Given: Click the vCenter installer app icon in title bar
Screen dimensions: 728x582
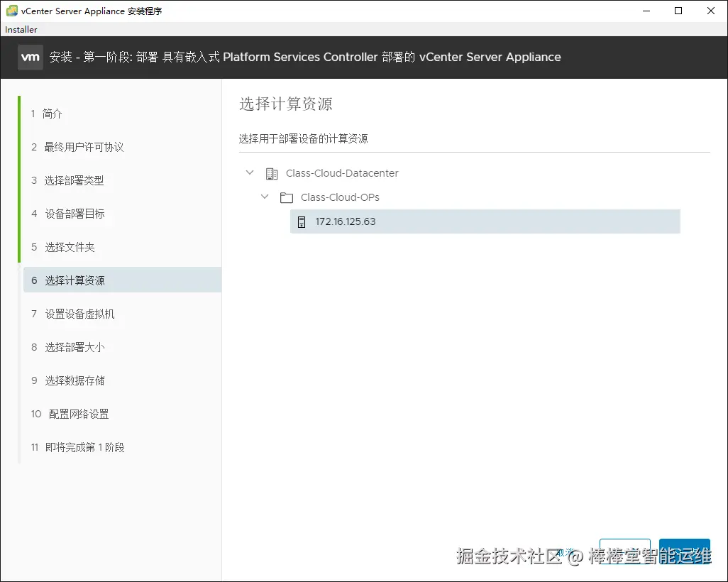Looking at the screenshot, I should tap(11, 11).
